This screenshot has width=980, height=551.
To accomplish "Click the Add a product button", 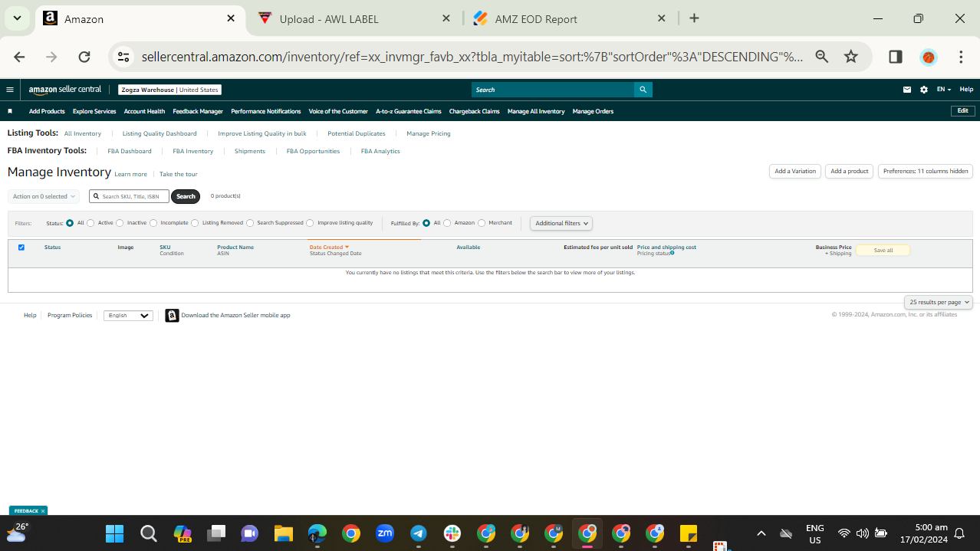I will click(x=850, y=171).
